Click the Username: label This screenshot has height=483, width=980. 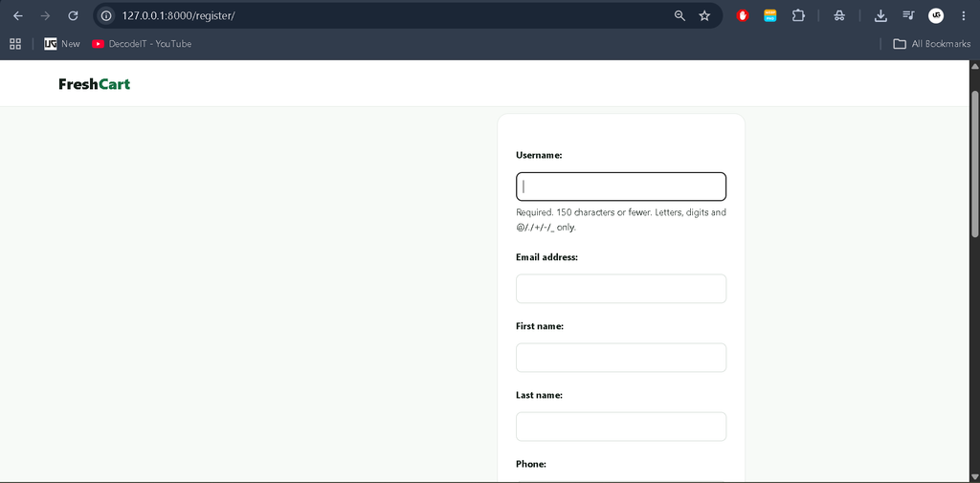tap(539, 155)
